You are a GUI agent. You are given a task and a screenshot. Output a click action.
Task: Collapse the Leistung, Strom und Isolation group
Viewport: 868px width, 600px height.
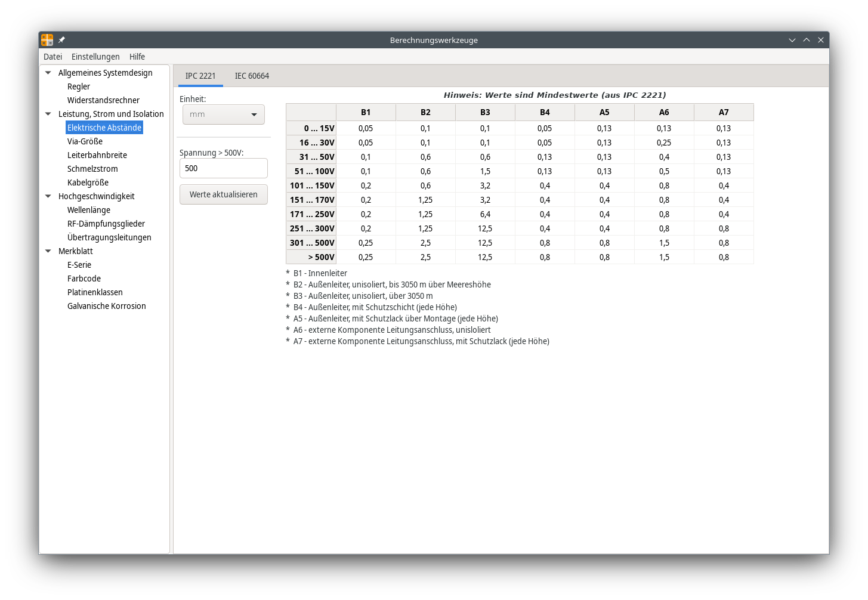pyautogui.click(x=48, y=114)
